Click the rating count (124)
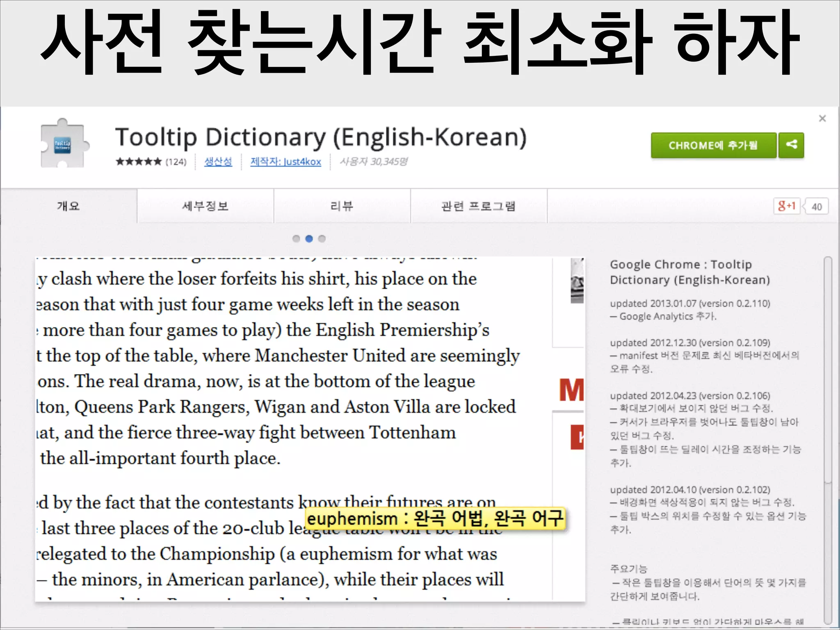Screen dimensions: 840x630 [176, 162]
